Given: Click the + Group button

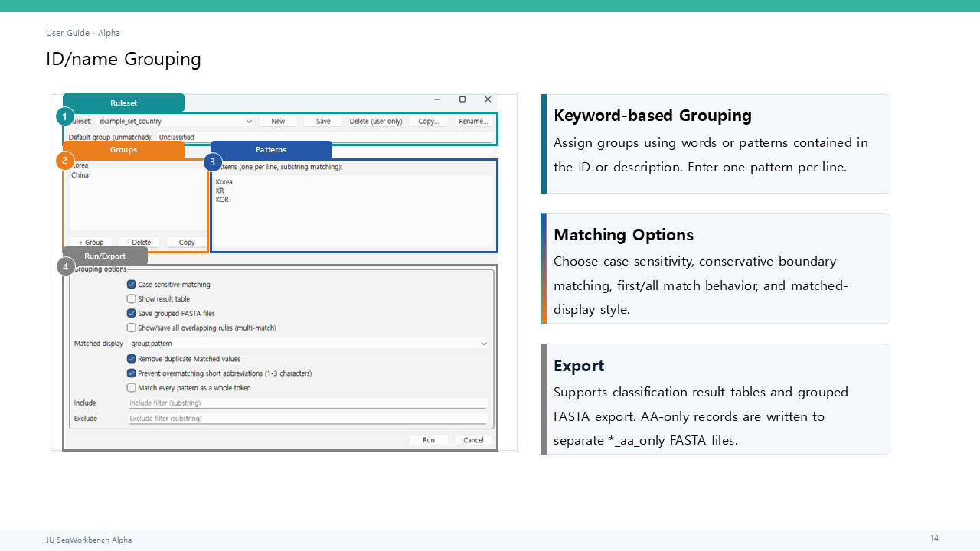Looking at the screenshot, I should click(91, 242).
